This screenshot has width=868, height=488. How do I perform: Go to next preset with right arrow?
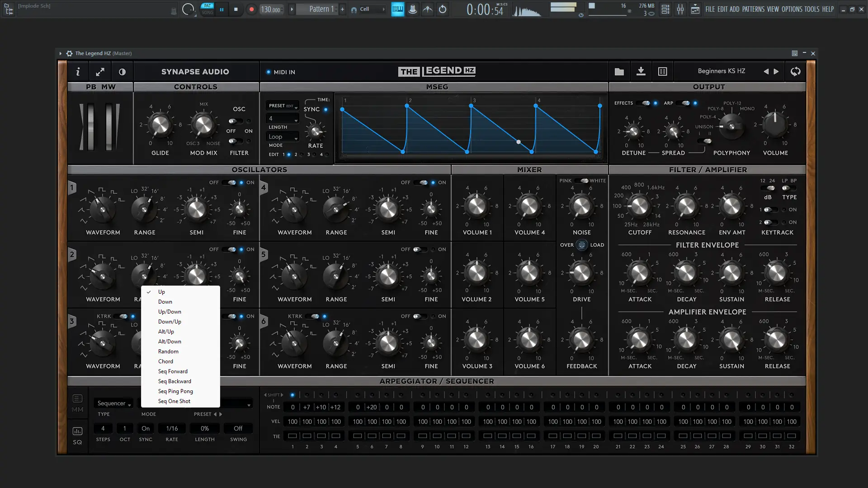(x=776, y=71)
